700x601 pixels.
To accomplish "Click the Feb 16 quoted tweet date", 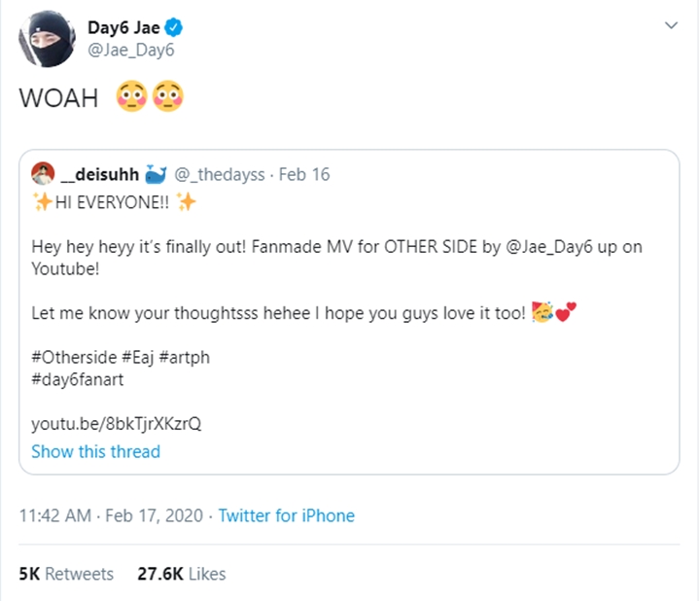I will [x=303, y=175].
